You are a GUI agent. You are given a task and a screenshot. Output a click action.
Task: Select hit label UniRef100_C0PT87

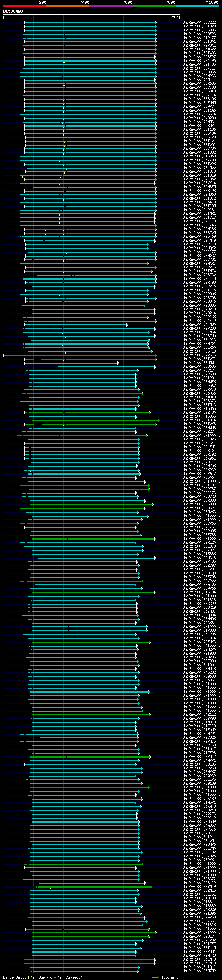click(x=199, y=489)
